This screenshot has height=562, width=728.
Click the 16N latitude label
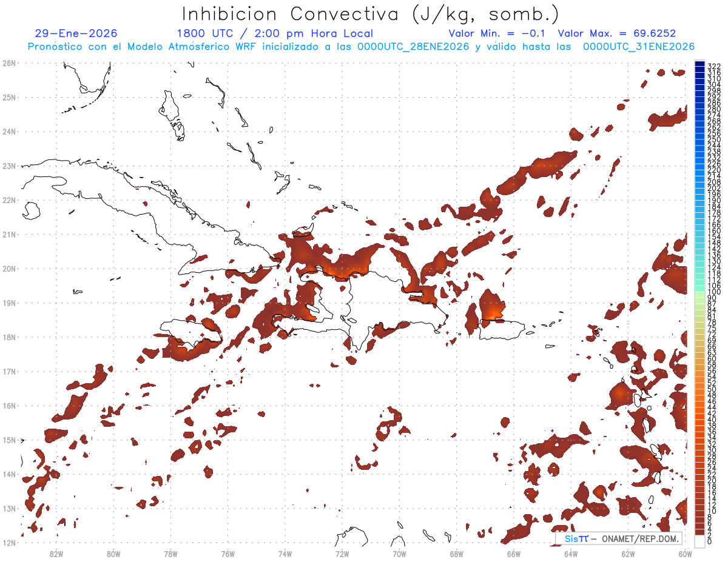pos(9,406)
